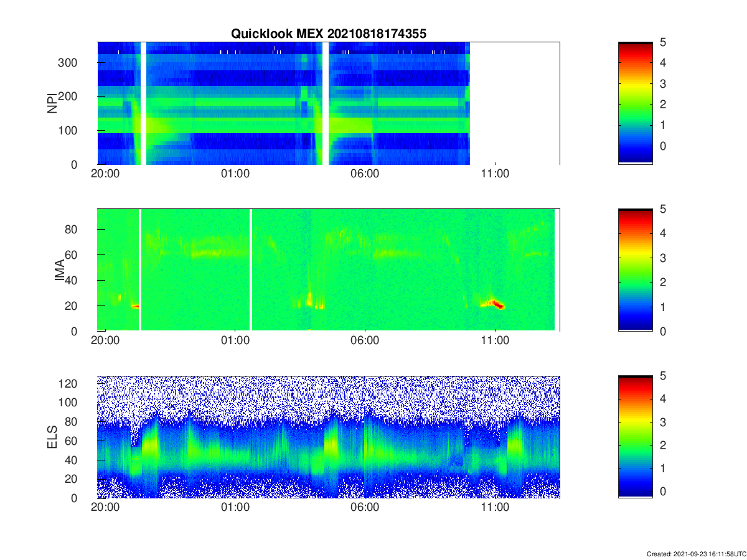Screen dimensions: 747x560
Task: Click the 01:00 tick under the IMA panel
Action: tap(235, 340)
